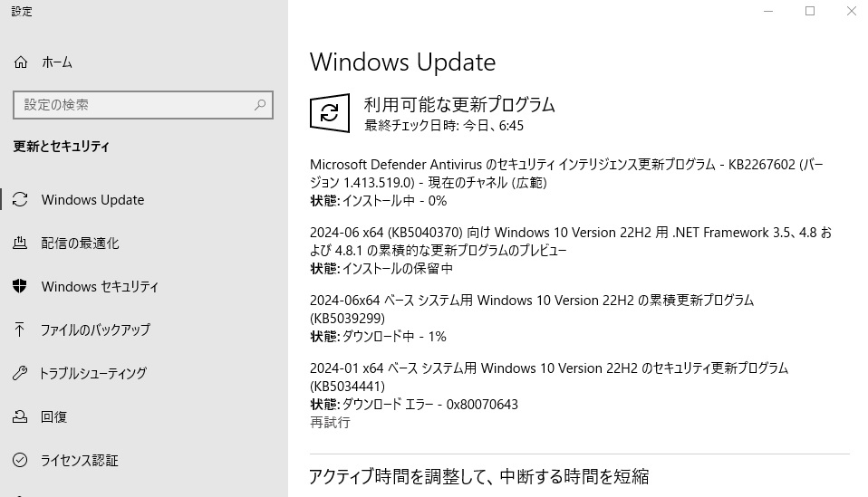The image size is (868, 497).
Task: Open 配信の最適化 settings
Action: tap(80, 244)
